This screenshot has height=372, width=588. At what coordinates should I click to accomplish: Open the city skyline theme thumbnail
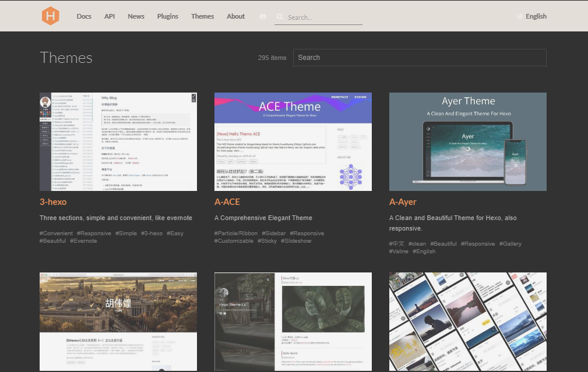(x=118, y=321)
